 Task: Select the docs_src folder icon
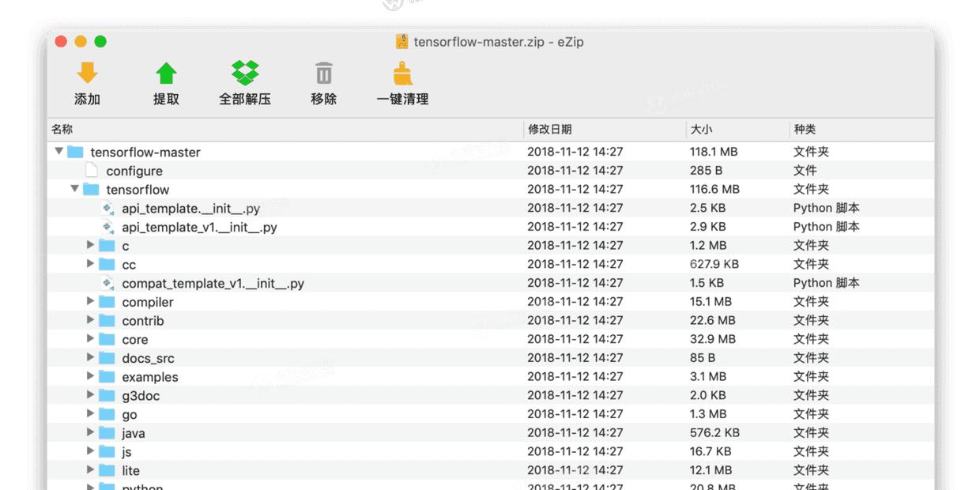point(107,357)
